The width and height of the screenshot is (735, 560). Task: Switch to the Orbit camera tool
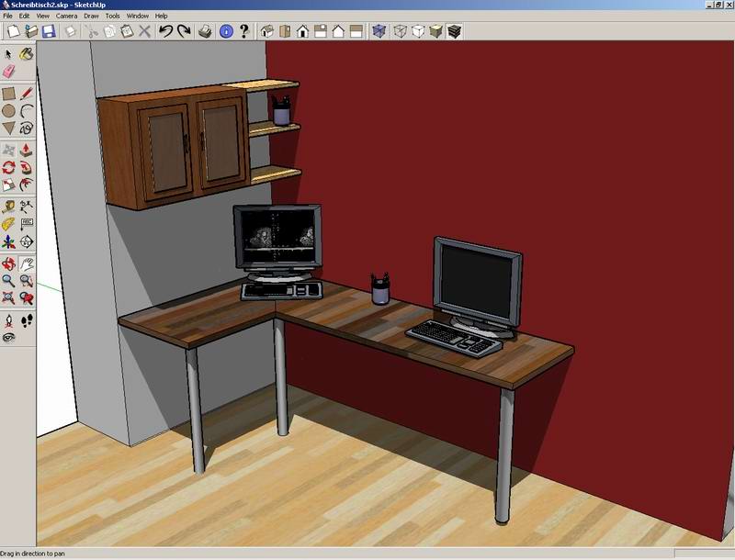(9, 264)
